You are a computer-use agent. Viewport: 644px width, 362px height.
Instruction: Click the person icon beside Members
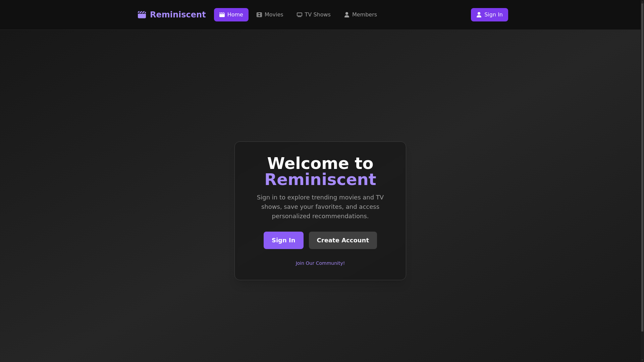click(347, 15)
